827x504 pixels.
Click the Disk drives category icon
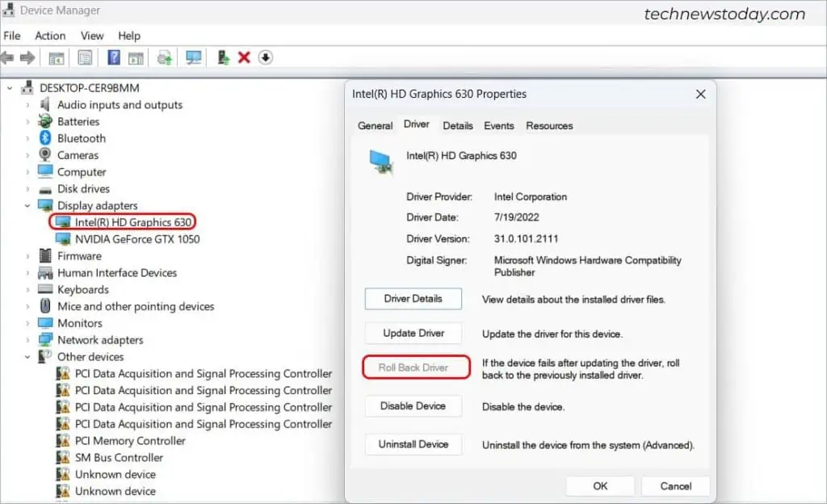coord(45,189)
